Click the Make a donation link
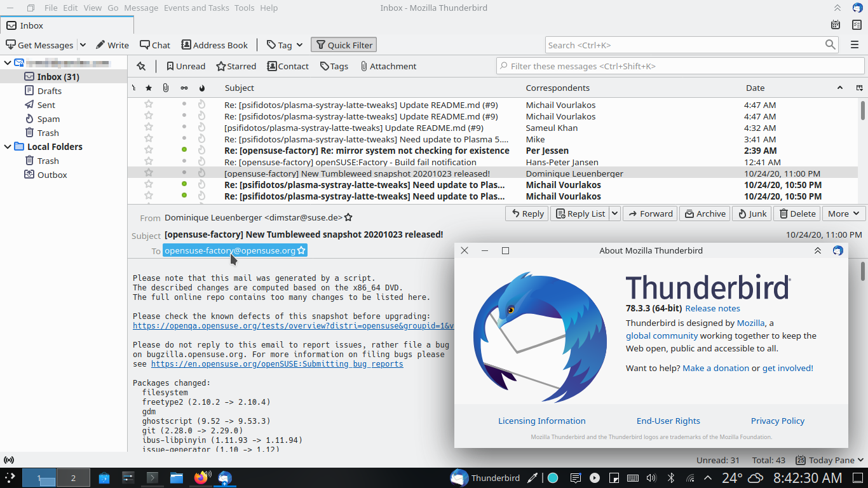Image resolution: width=868 pixels, height=488 pixels. [715, 368]
